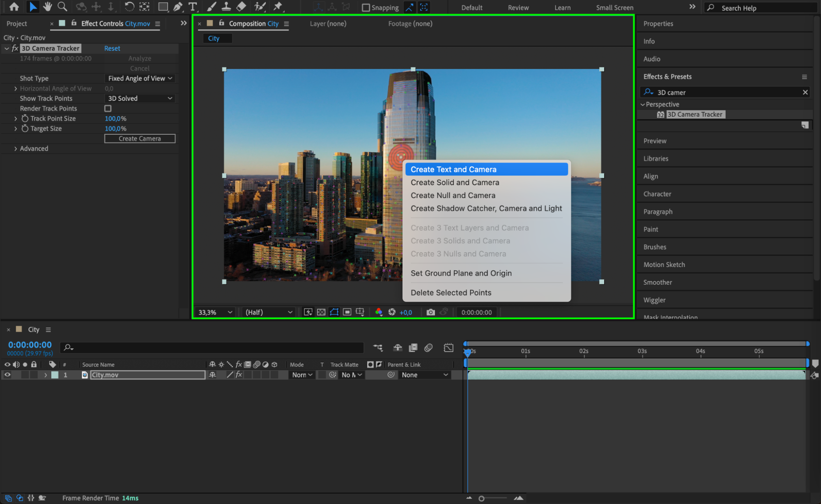Select the Hand tool in toolbar
821x504 pixels.
(48, 7)
